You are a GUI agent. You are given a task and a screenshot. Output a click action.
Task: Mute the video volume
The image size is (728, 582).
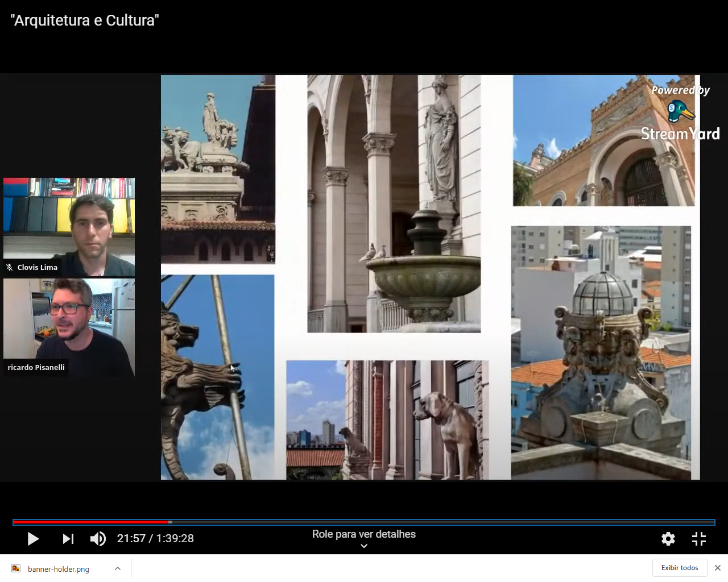coord(98,539)
